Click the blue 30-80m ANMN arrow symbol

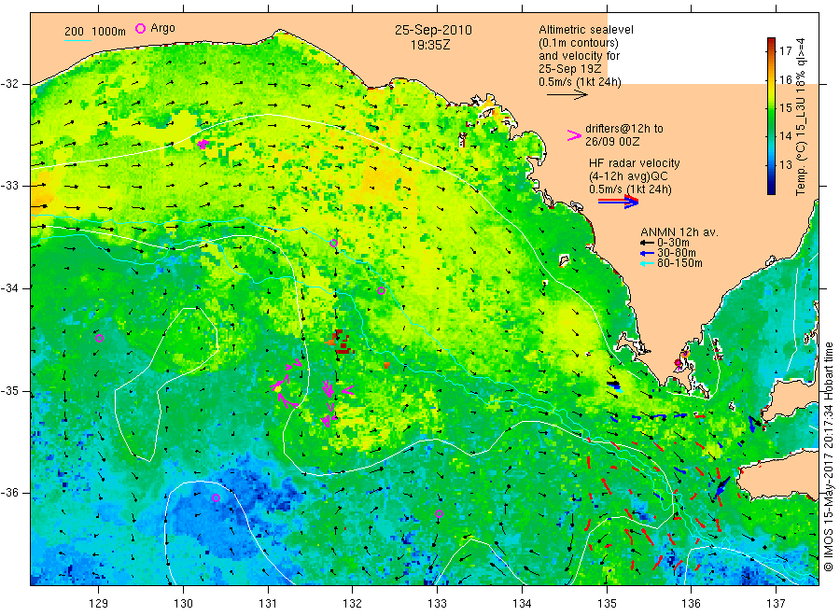647,253
